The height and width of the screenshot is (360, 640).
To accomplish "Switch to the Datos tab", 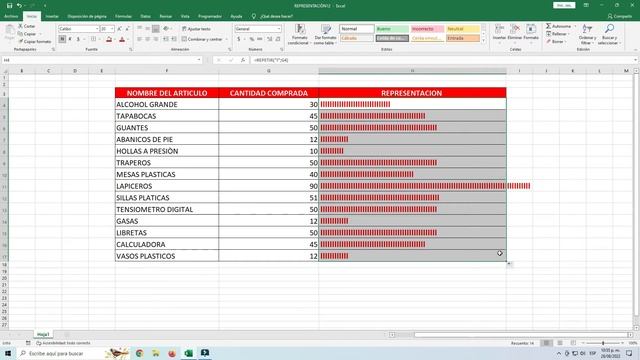I will point(145,16).
